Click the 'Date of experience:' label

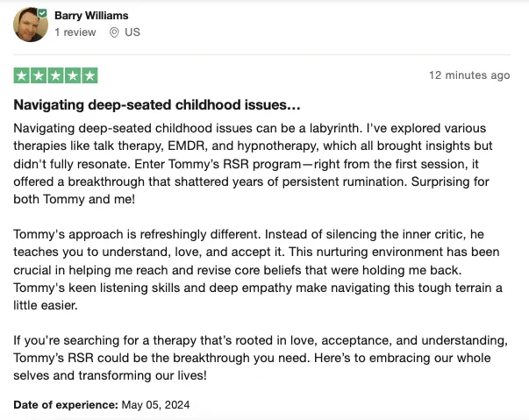(66, 404)
